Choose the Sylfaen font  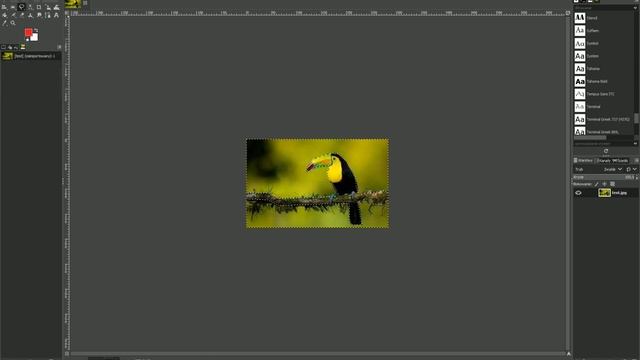pos(604,31)
